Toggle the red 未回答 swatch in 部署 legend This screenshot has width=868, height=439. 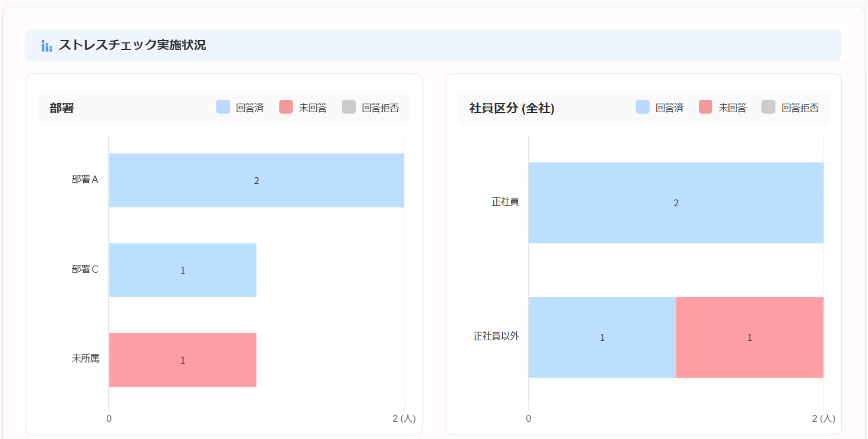click(x=286, y=107)
